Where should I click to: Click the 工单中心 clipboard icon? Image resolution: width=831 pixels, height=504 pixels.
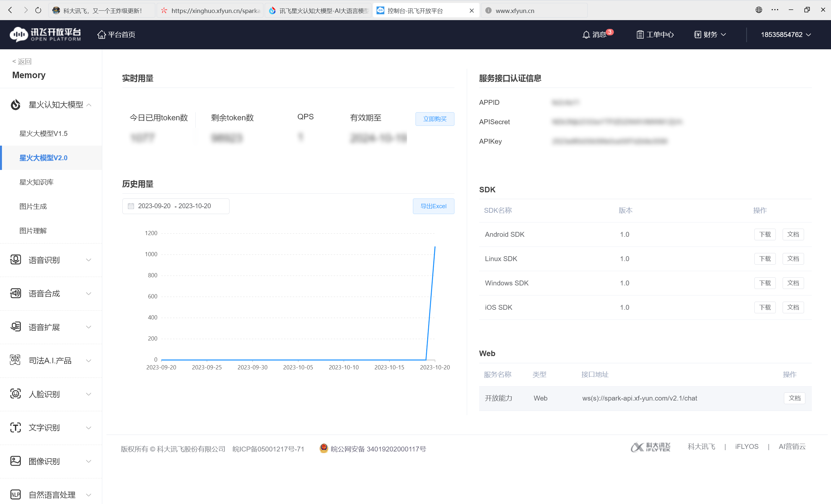click(x=640, y=35)
